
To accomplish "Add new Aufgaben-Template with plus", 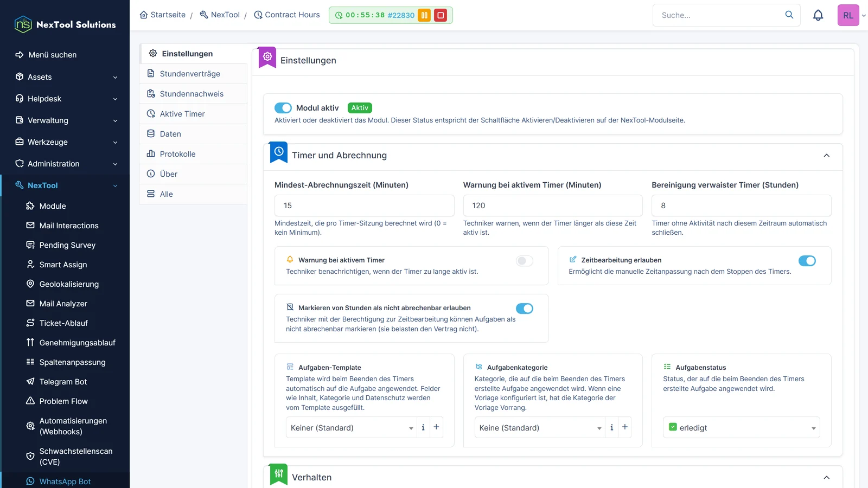I will click(x=436, y=427).
